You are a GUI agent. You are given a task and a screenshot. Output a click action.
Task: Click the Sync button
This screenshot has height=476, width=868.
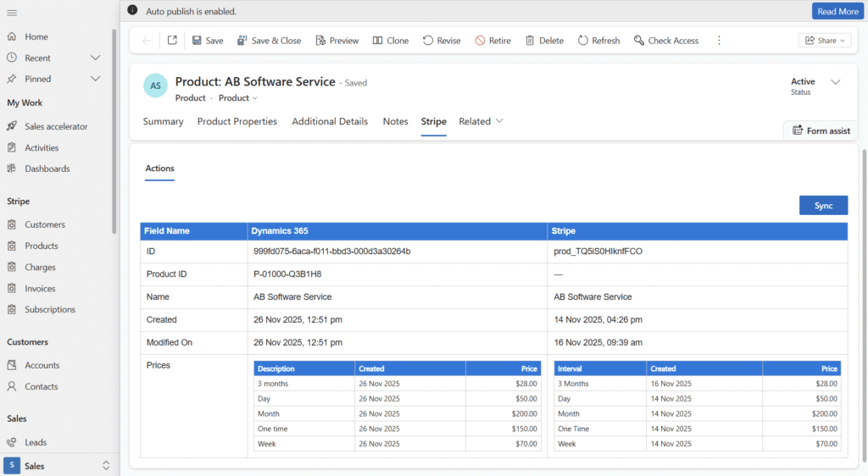tap(823, 206)
